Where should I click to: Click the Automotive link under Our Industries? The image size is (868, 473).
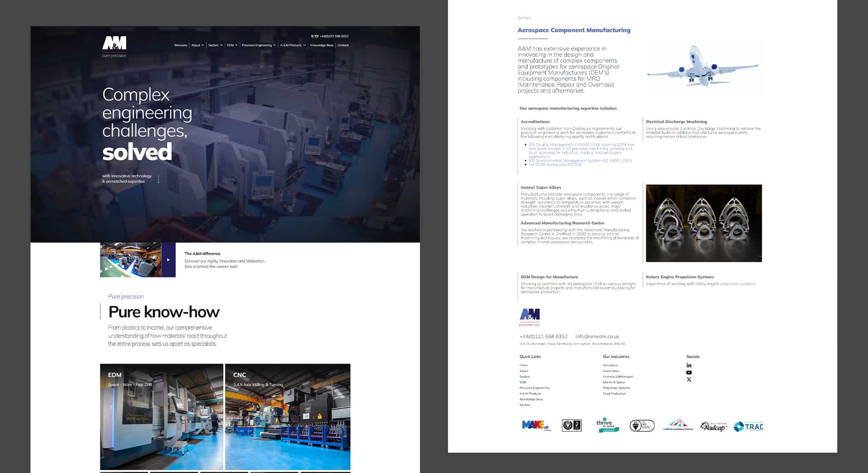pyautogui.click(x=611, y=371)
